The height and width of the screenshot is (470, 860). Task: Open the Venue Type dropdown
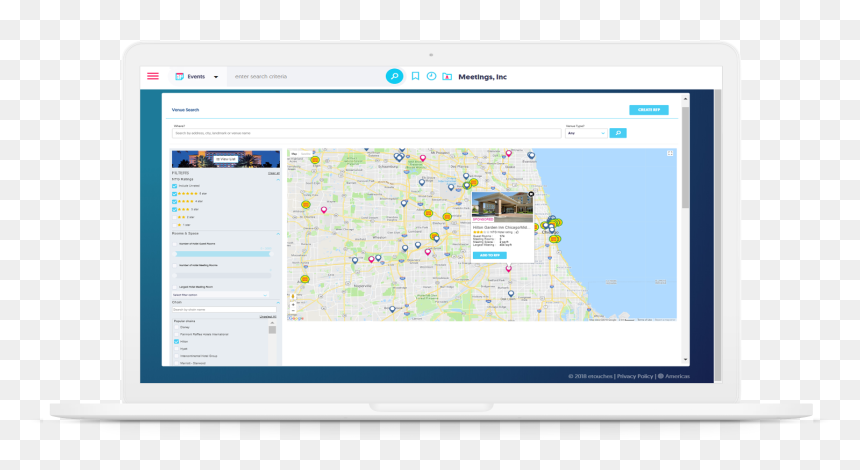click(x=586, y=133)
